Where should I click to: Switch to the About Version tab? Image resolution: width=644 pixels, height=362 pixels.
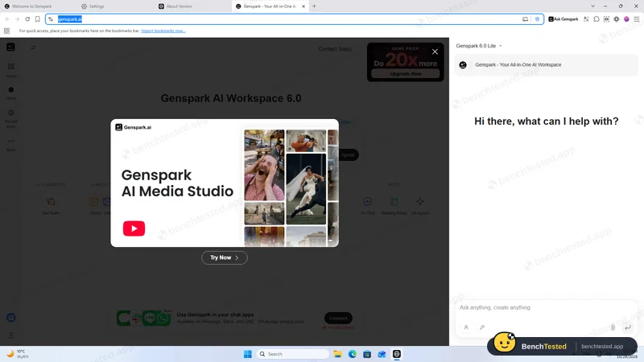tap(179, 6)
